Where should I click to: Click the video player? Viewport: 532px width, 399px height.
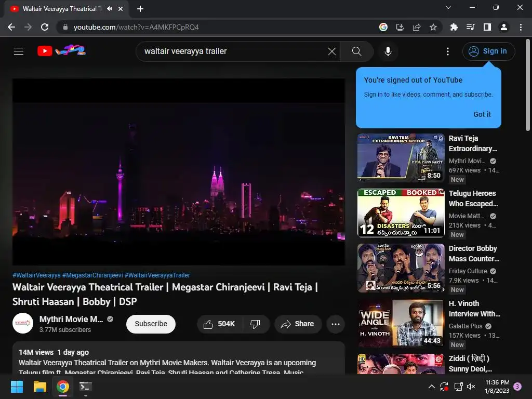pos(179,172)
